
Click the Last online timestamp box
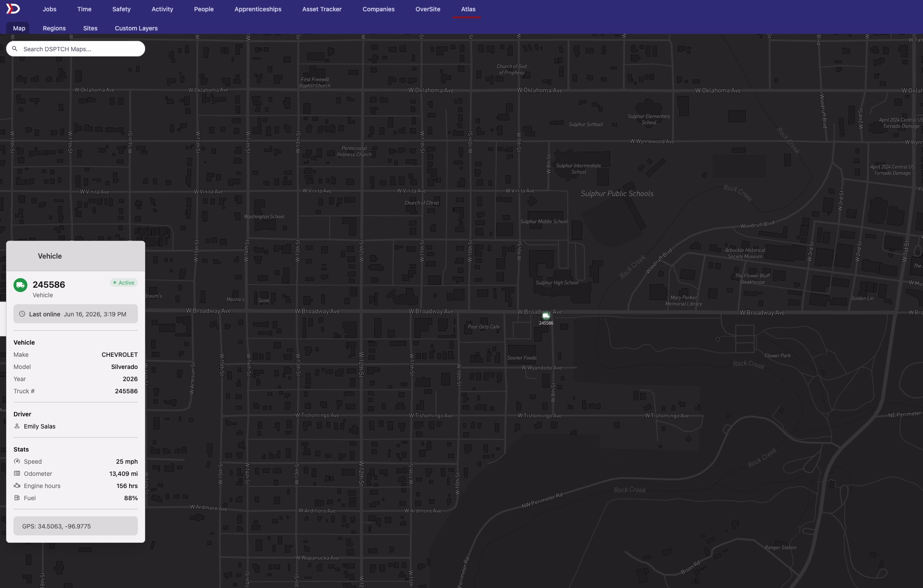click(x=76, y=314)
